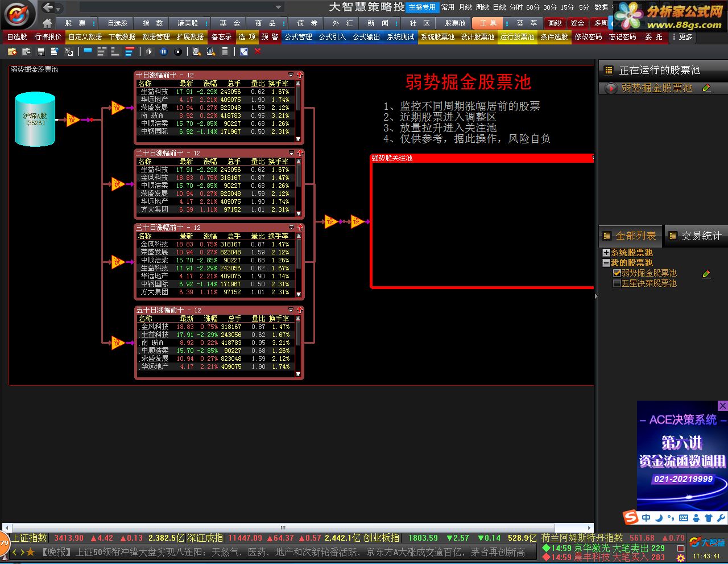Expand the 系统股票池 tree node
The height and width of the screenshot is (564, 728).
[x=606, y=253]
